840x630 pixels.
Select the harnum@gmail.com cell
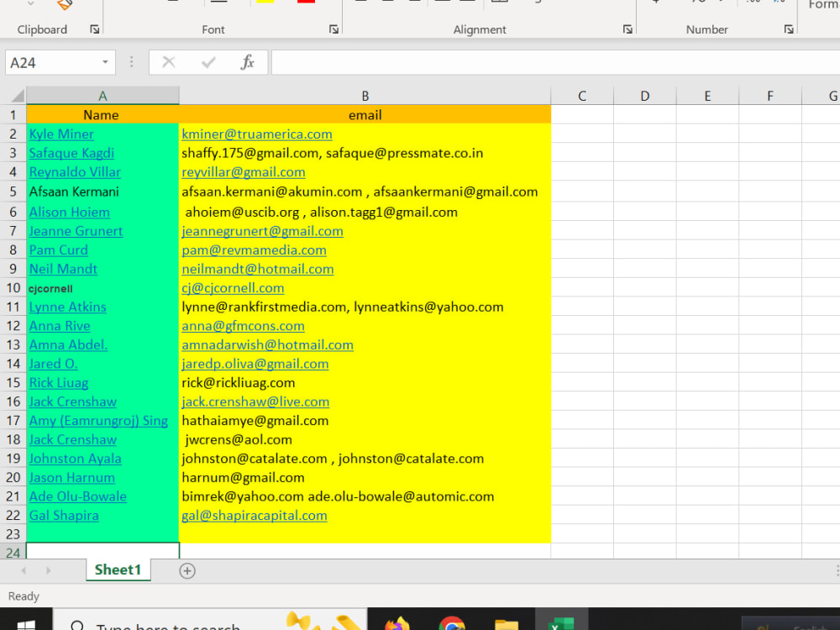tap(365, 477)
